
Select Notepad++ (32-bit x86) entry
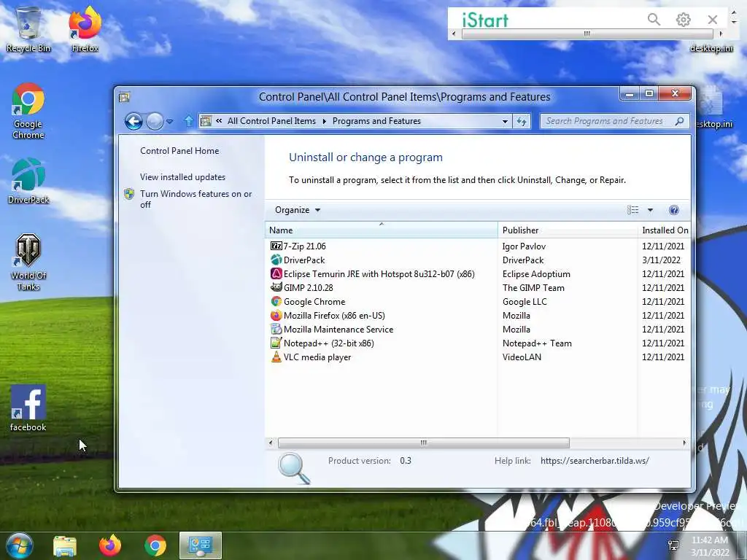pyautogui.click(x=478, y=343)
